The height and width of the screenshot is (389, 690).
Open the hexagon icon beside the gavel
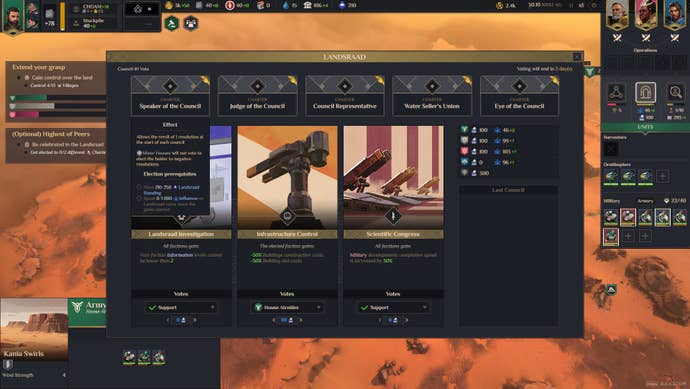click(191, 23)
